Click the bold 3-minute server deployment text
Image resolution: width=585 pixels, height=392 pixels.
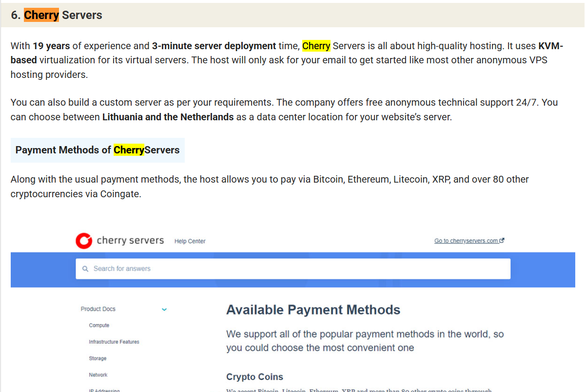tap(214, 46)
